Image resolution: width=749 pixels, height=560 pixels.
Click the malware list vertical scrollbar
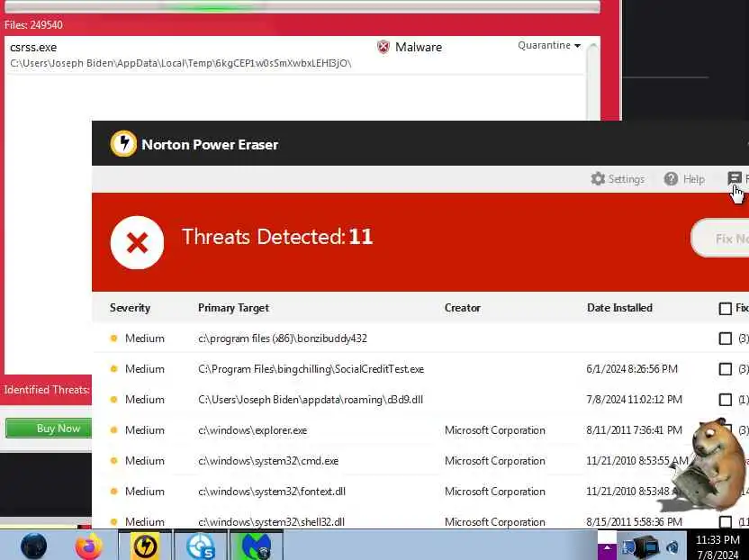pos(592,80)
